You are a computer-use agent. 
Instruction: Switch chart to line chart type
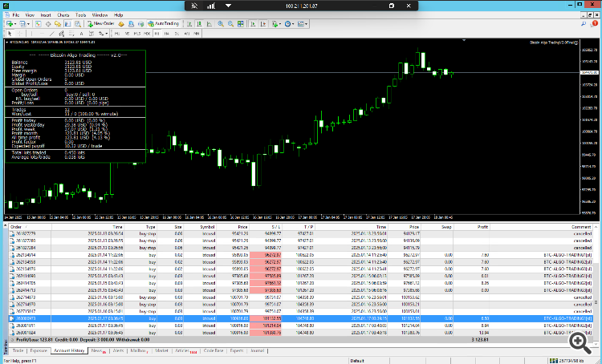pyautogui.click(x=209, y=24)
